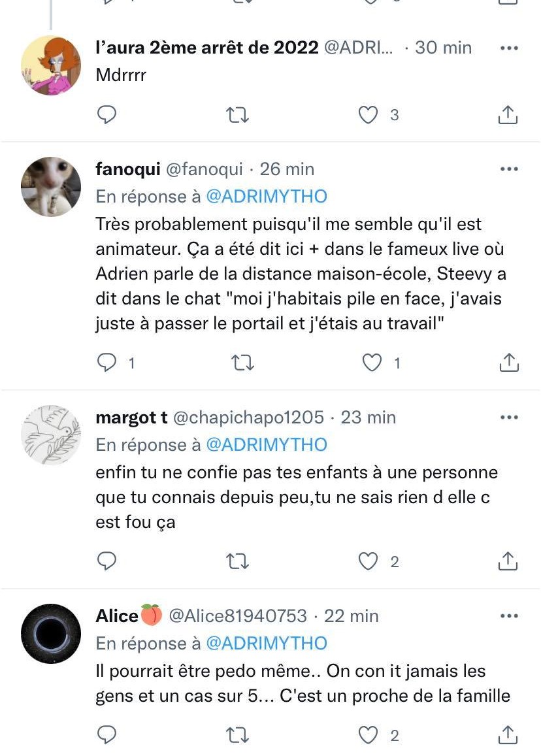The width and height of the screenshot is (541, 756).
Task: Share the "Mdrrrr" tweet
Action: [508, 115]
